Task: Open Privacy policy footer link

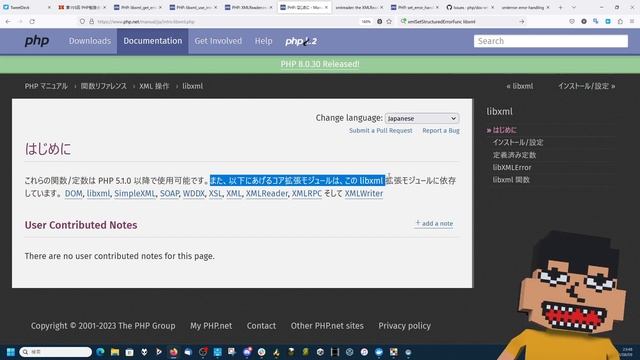Action: [404, 326]
